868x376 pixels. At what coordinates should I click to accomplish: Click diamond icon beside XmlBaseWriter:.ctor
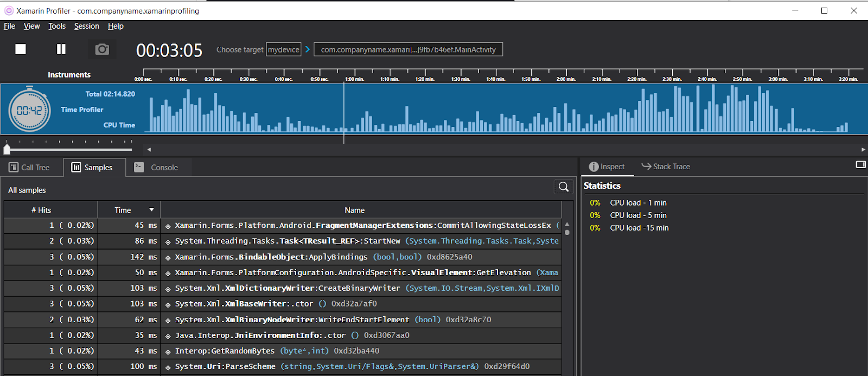click(x=168, y=304)
